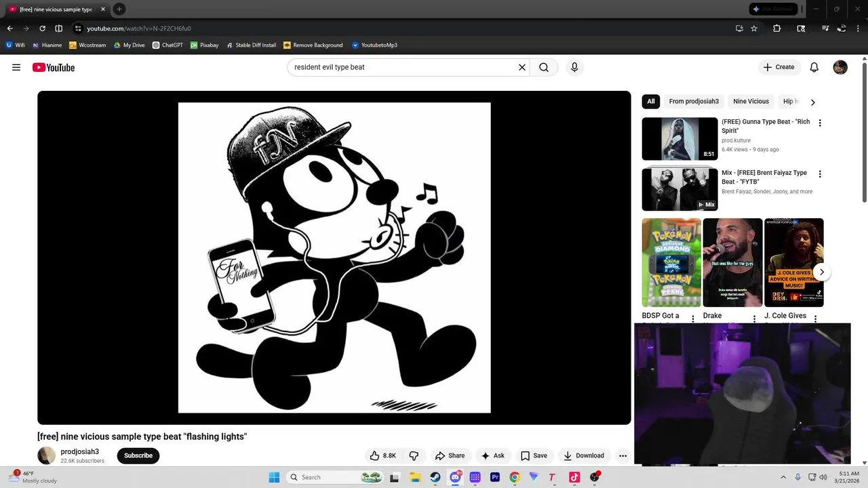Show next filter chips arrow
Viewport: 868px width, 488px height.
point(812,102)
